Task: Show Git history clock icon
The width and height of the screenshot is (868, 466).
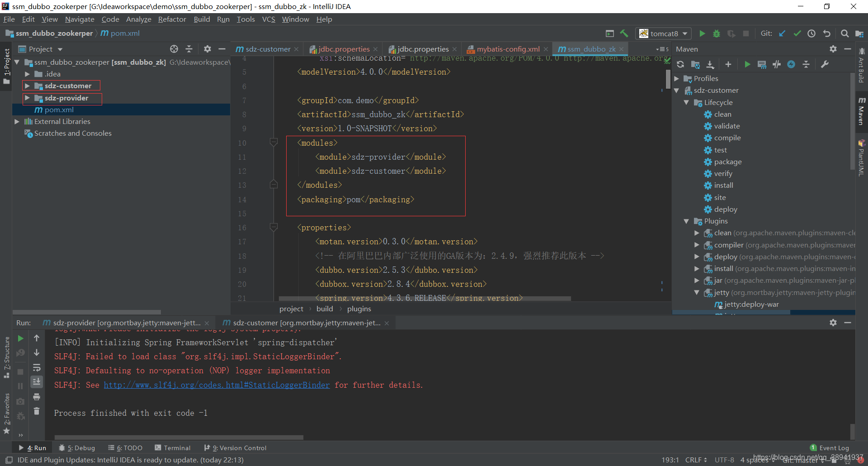Action: coord(811,33)
